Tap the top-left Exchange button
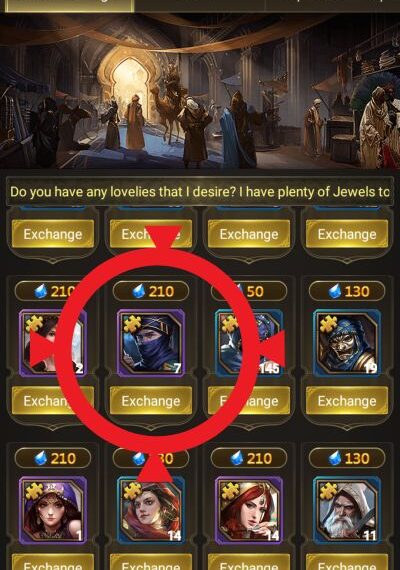The width and height of the screenshot is (400, 570). click(53, 234)
